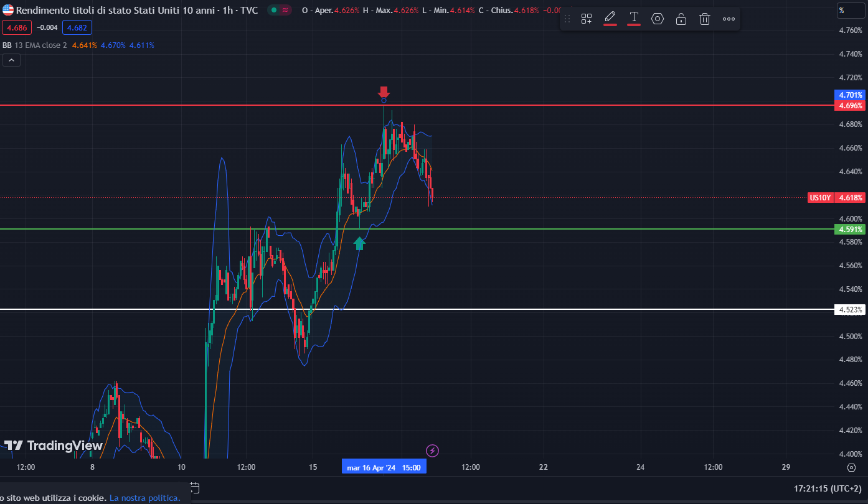This screenshot has height=504, width=868.
Task: Click the TradingView logo
Action: tap(54, 446)
